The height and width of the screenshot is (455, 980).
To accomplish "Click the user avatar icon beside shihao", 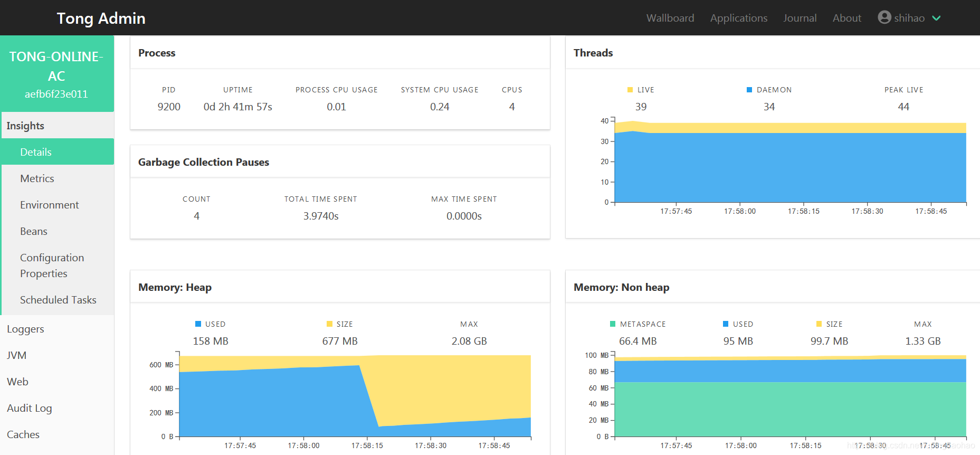I will click(x=884, y=17).
